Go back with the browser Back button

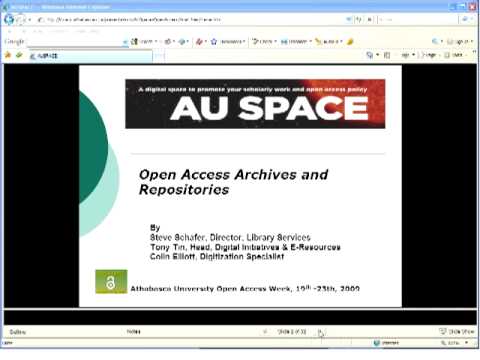[9, 20]
